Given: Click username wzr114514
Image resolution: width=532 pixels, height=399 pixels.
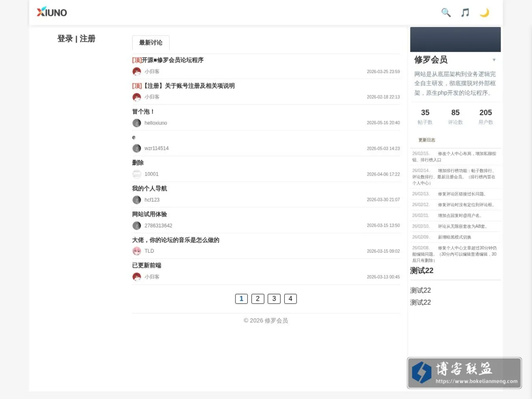Looking at the screenshot, I should tap(156, 148).
